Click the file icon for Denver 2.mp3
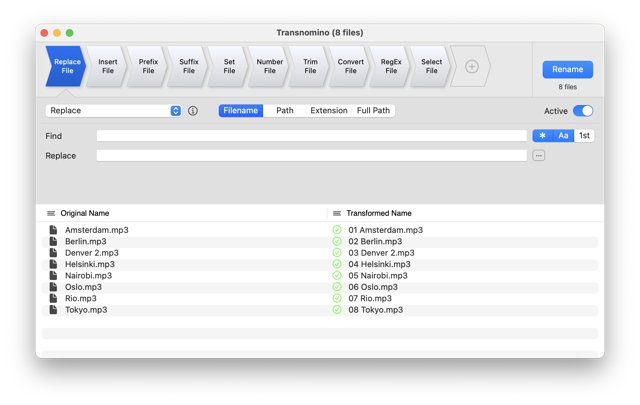Image resolution: width=640 pixels, height=405 pixels. [53, 253]
